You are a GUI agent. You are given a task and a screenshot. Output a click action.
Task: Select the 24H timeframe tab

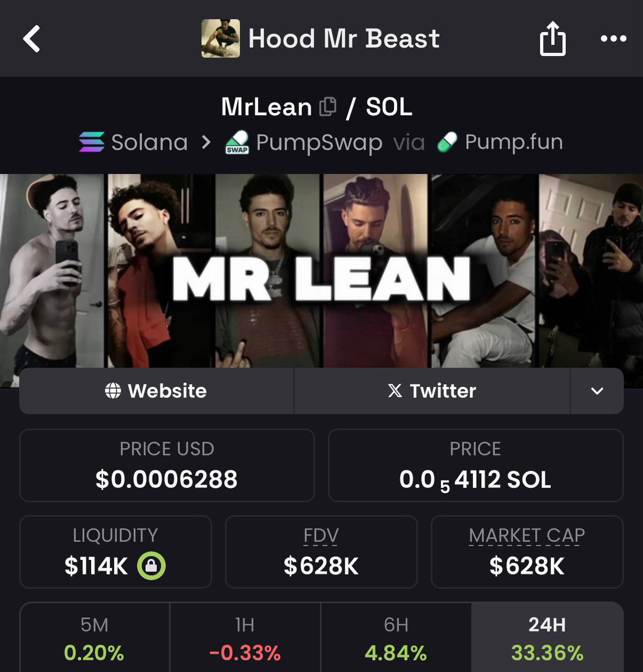click(x=547, y=638)
